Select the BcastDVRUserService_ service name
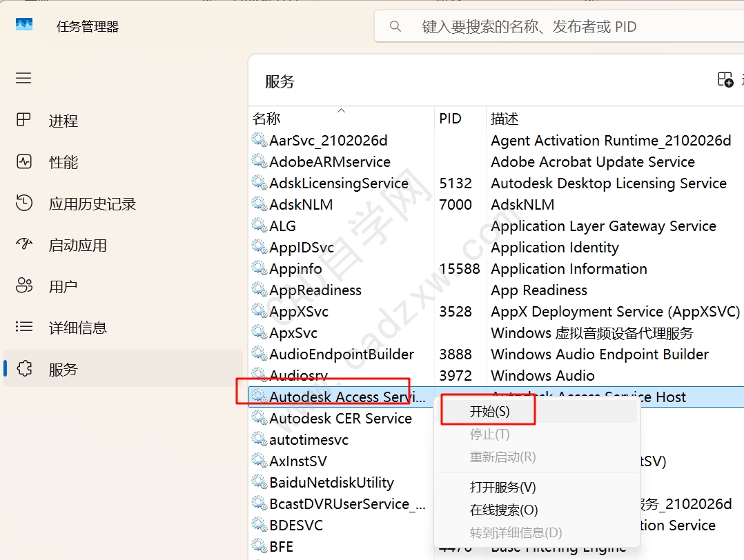This screenshot has height=560, width=744. coord(347,503)
